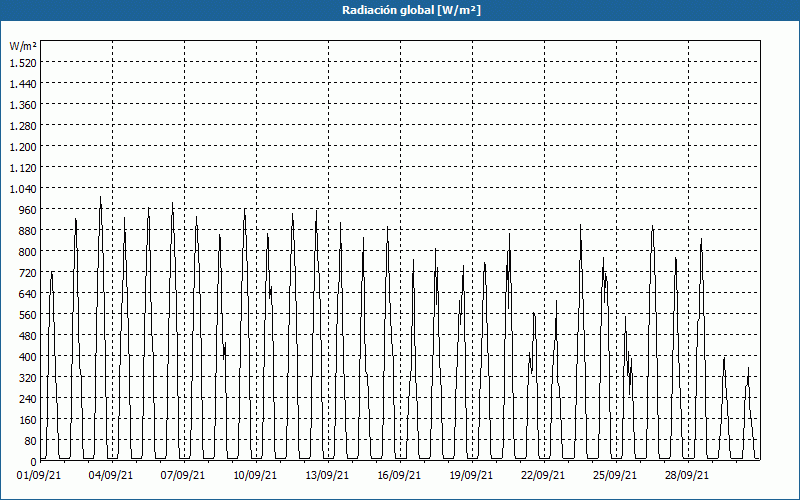The width and height of the screenshot is (800, 500).
Task: Click the 16/09/21 date label
Action: coord(399,475)
